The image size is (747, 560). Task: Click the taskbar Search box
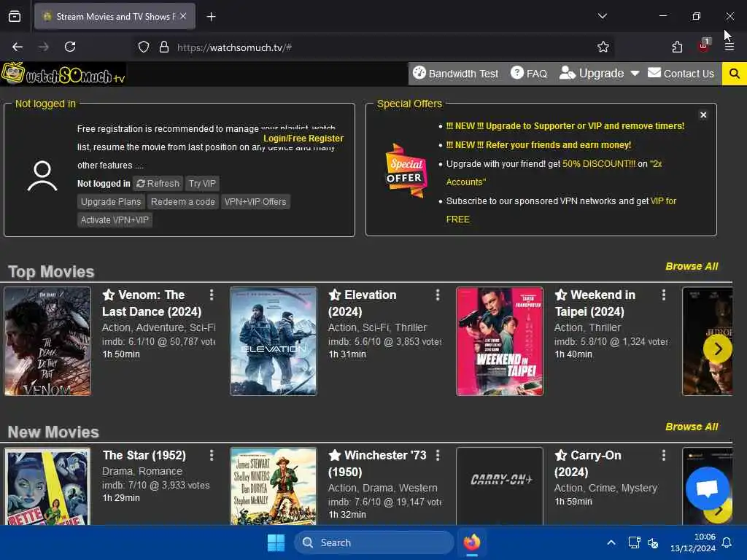tap(374, 542)
